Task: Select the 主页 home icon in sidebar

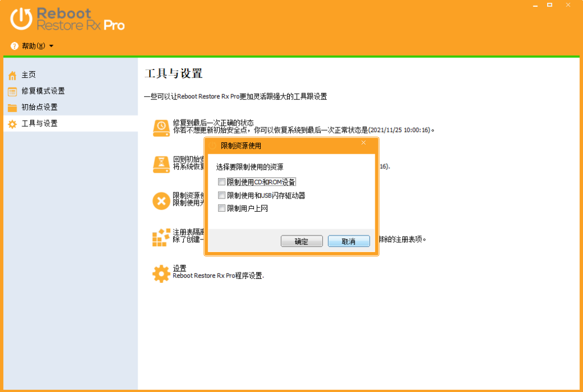Action: pos(13,75)
